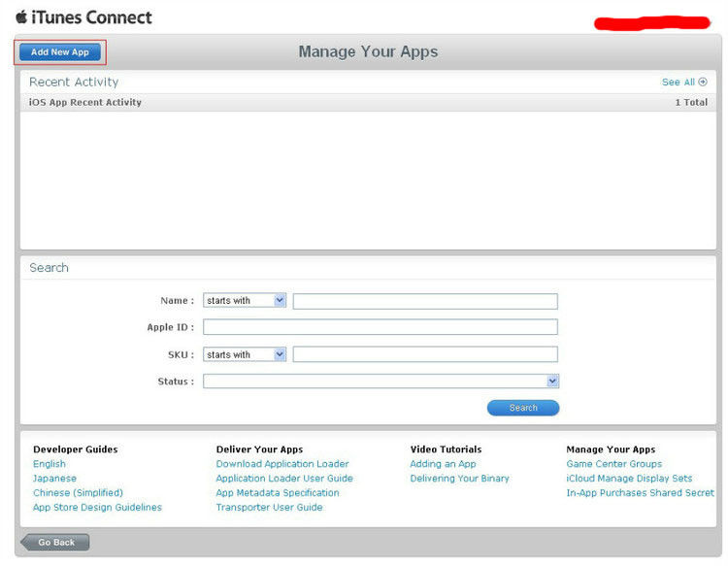Click the See All arrow icon
728x566 pixels.
coord(703,83)
